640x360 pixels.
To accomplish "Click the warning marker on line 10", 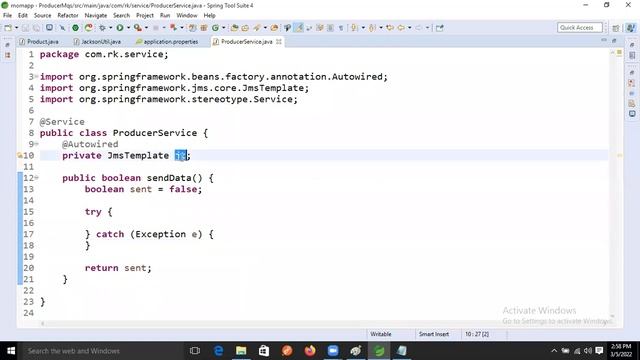I will tap(20, 155).
